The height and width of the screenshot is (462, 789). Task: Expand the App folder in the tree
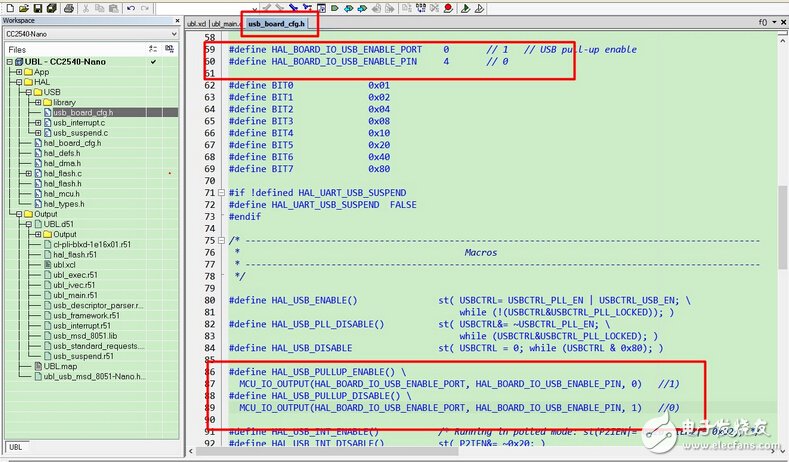tap(19, 73)
